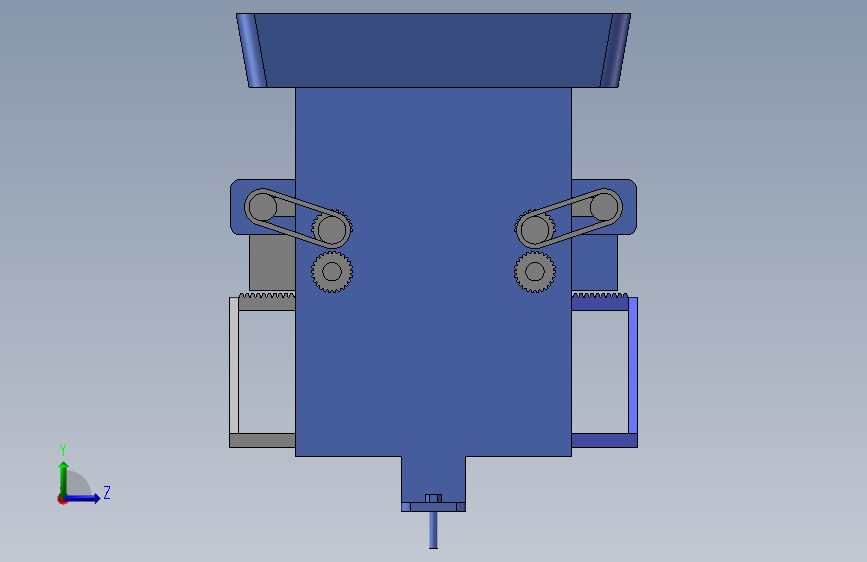Select the right upper geared pulley
867x562 pixels.
coord(535,229)
